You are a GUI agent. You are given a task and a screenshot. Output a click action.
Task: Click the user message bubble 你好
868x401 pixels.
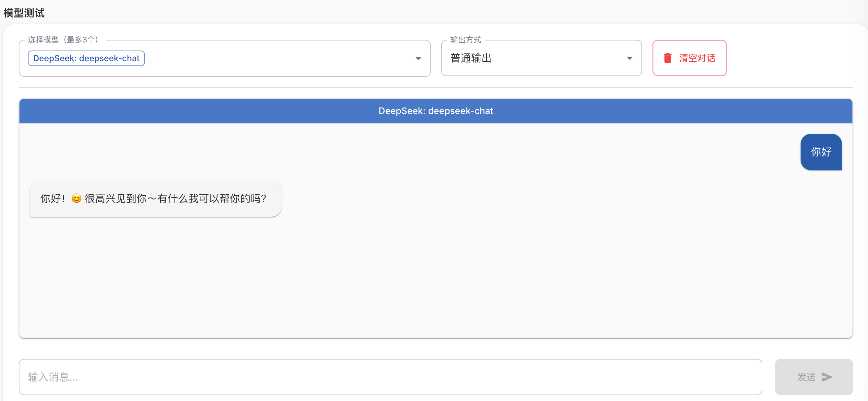[821, 152]
